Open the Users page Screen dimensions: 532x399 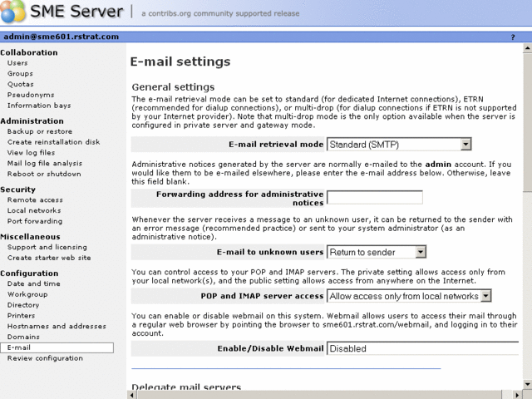(17, 63)
